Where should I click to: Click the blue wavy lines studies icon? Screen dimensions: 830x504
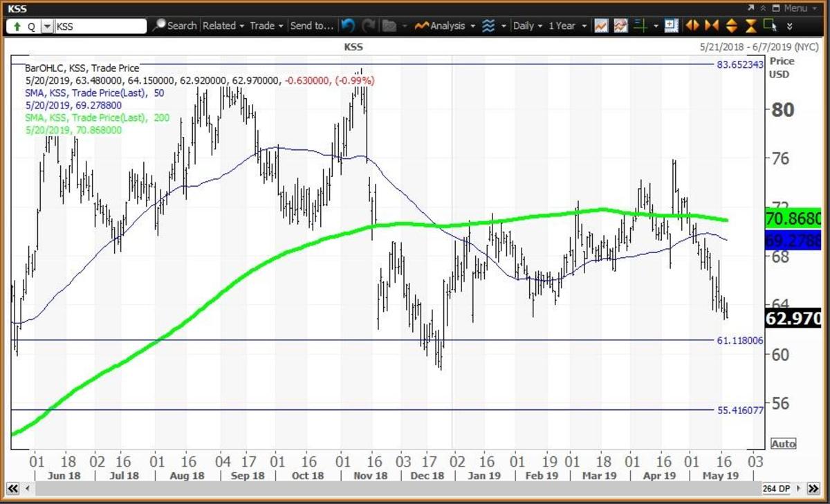(x=489, y=26)
